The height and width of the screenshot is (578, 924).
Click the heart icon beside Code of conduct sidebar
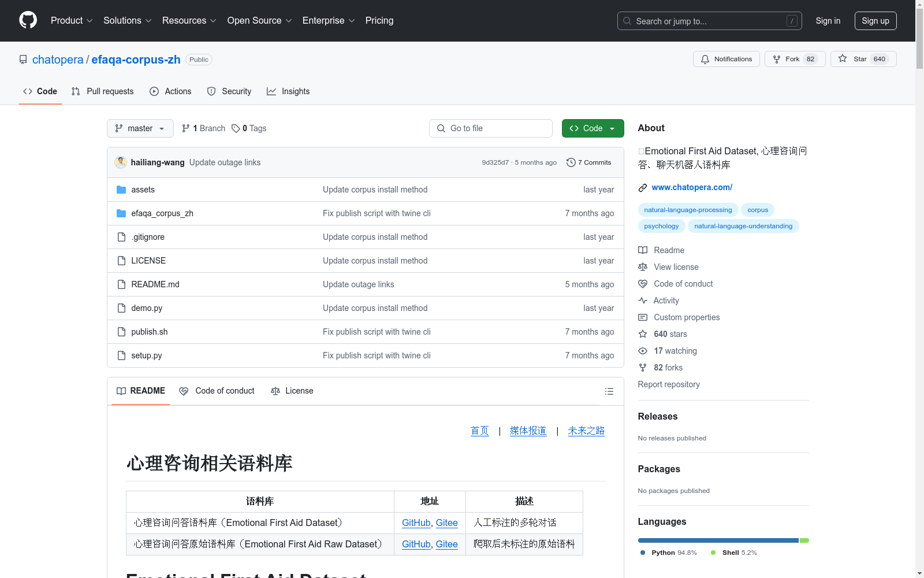click(x=643, y=284)
